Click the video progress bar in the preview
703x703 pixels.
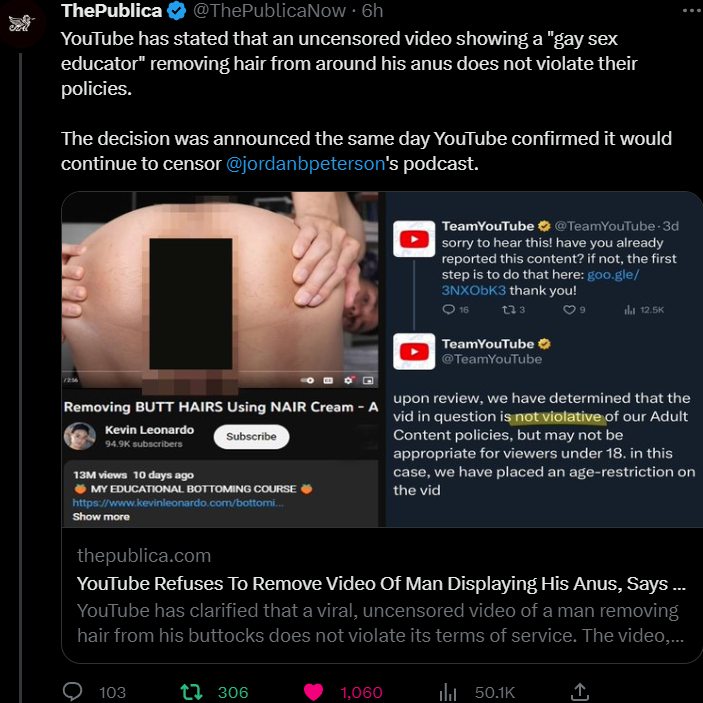220,372
